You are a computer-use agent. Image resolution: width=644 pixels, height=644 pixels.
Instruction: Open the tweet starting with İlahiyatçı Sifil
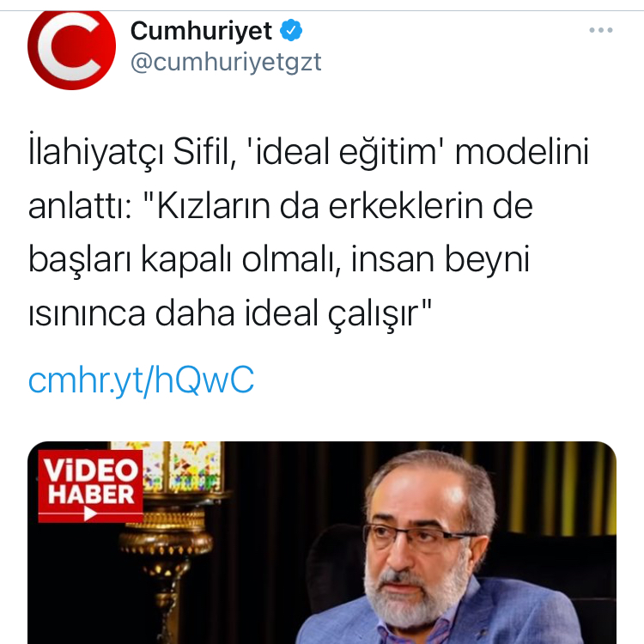point(309,232)
